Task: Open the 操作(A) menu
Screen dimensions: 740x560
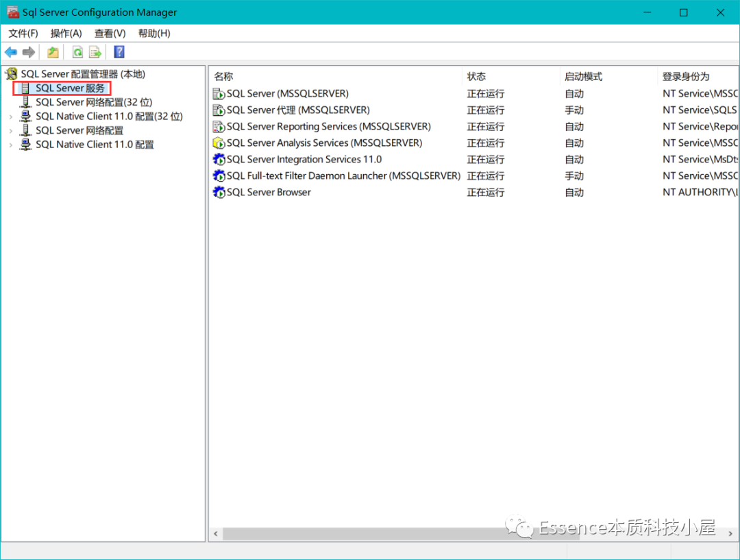Action: (66, 34)
